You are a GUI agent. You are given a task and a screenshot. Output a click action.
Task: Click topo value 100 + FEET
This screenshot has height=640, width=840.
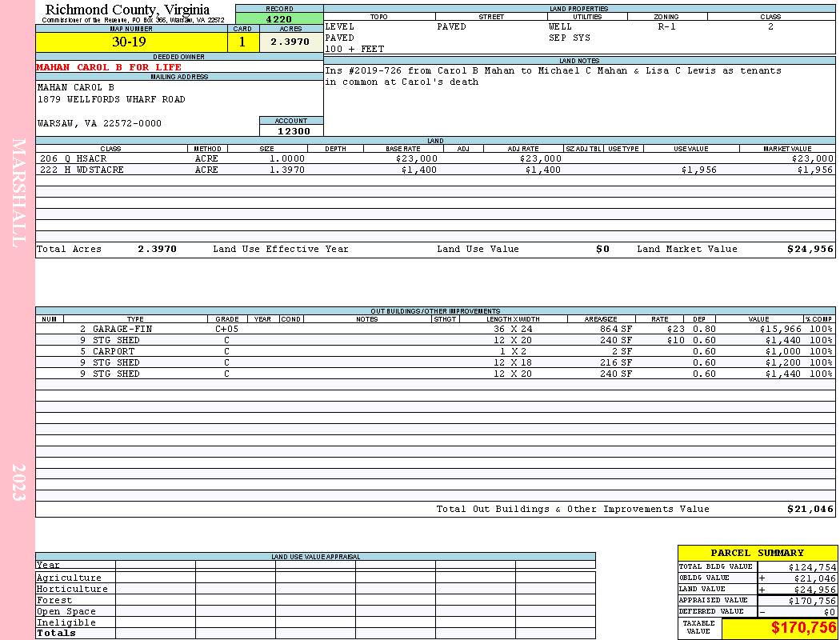point(354,50)
